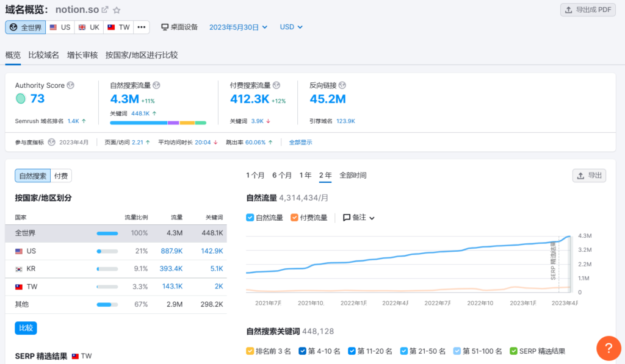Open the 45.2M backlinks link
Image resolution: width=625 pixels, height=364 pixels.
[x=328, y=99]
